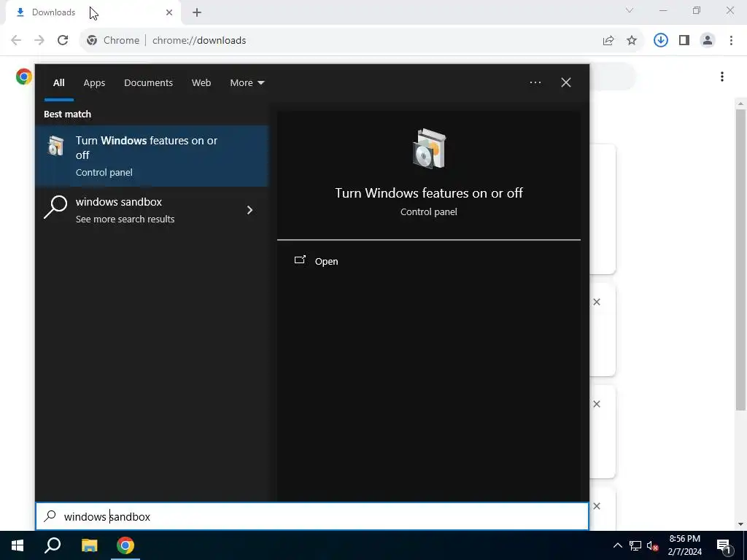Bookmark this tab with the star
This screenshot has width=747, height=560.
(x=632, y=41)
